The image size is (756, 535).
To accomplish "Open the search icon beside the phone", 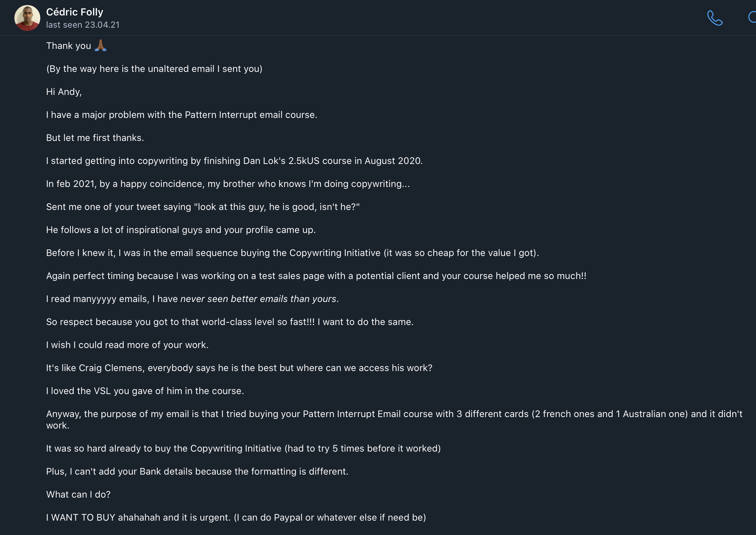I will click(752, 17).
